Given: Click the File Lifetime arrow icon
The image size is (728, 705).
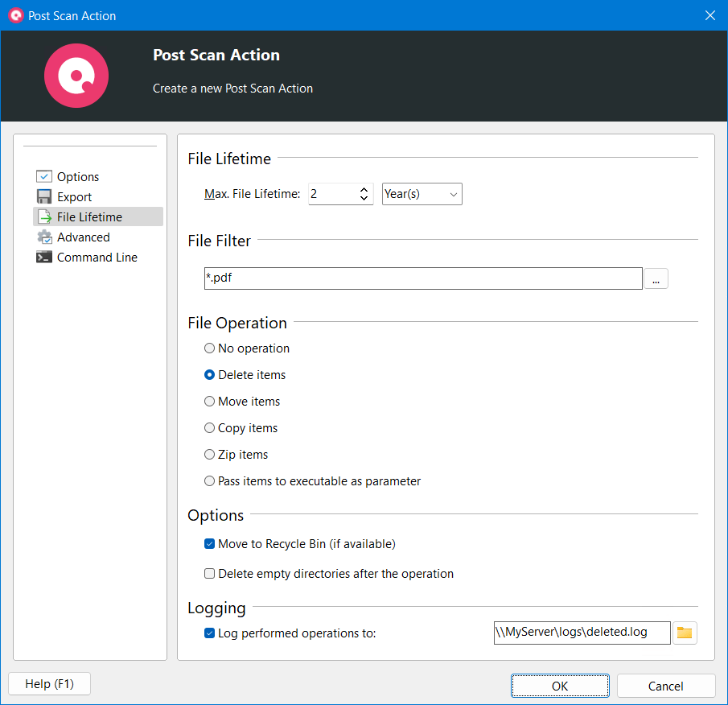Looking at the screenshot, I should 43,216.
